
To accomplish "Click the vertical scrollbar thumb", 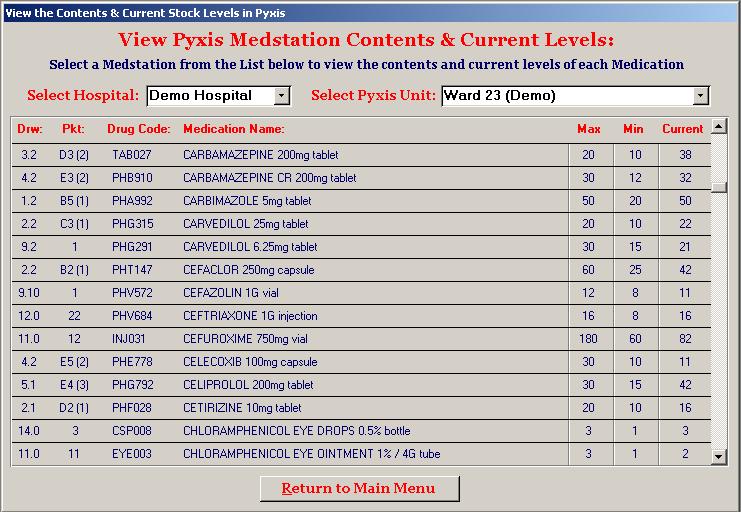I will (x=719, y=187).
